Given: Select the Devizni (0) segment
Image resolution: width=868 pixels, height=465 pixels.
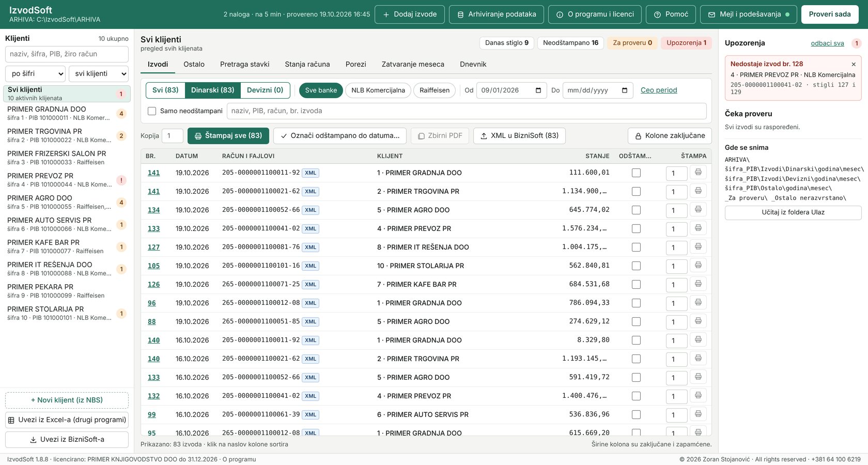Looking at the screenshot, I should [265, 90].
